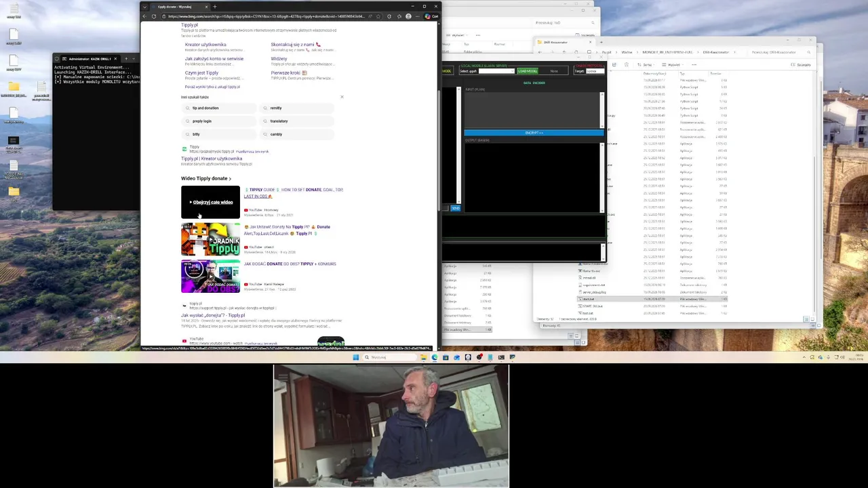Open the 'Sortuj' dropdown in the Explorer window
Viewport: 868px width, 488px height.
point(646,65)
